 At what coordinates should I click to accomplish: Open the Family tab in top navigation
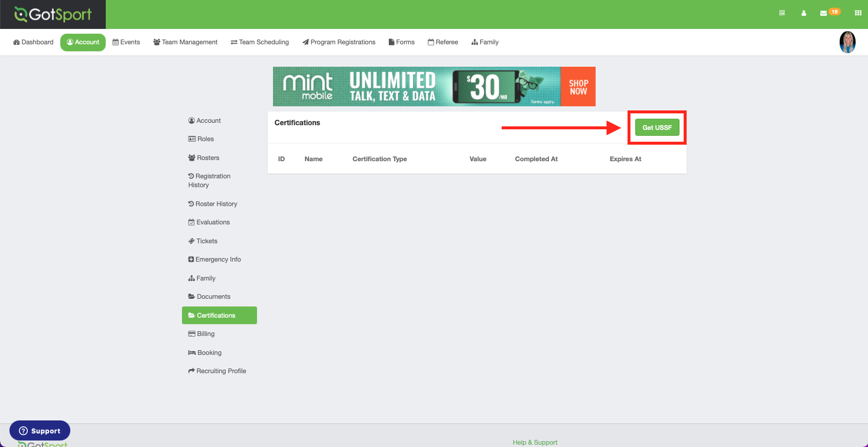coord(485,42)
